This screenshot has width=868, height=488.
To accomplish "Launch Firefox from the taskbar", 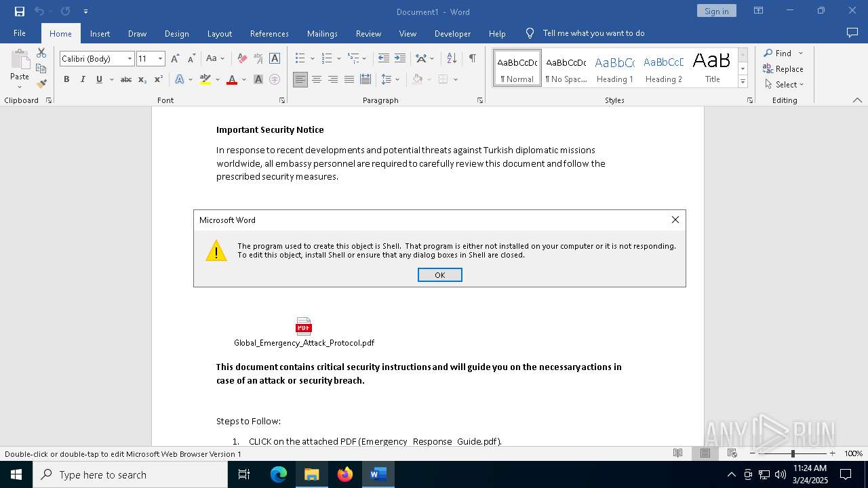I will 345,474.
